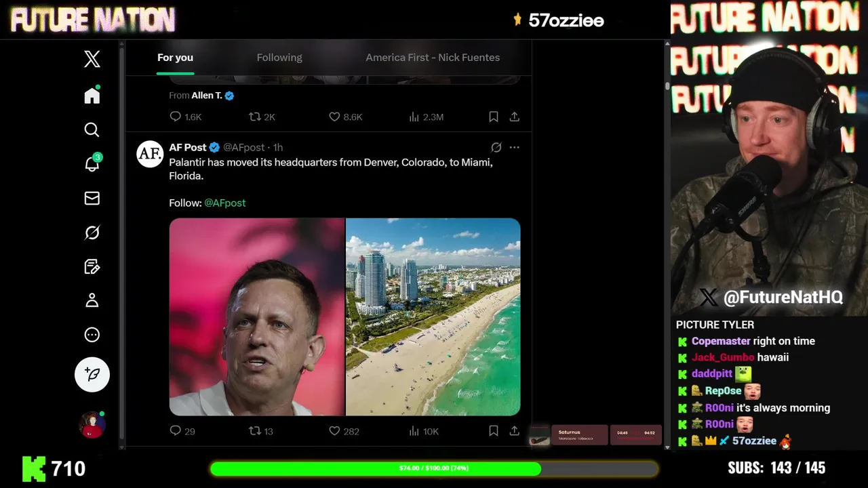The image size is (868, 488).
Task: Open the 1h post timestamp
Action: click(278, 147)
